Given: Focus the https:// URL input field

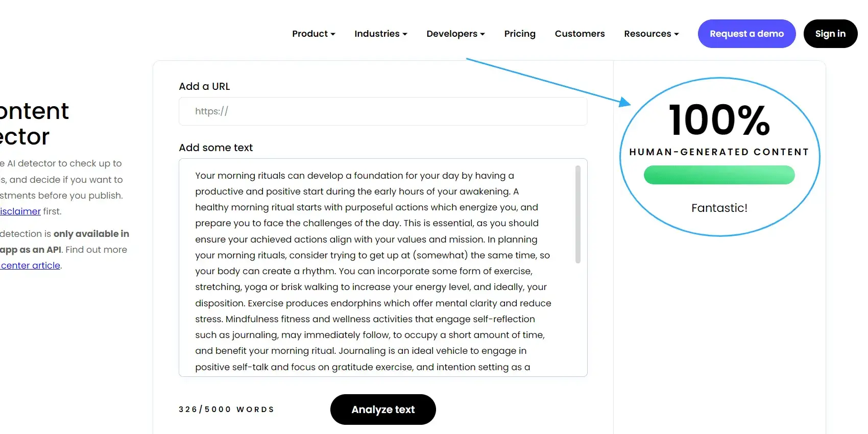Looking at the screenshot, I should point(383,111).
